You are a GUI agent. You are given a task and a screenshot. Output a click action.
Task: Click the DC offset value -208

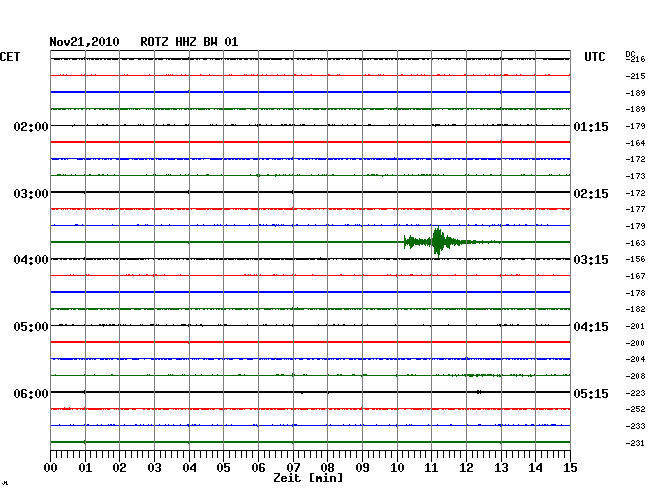(635, 376)
